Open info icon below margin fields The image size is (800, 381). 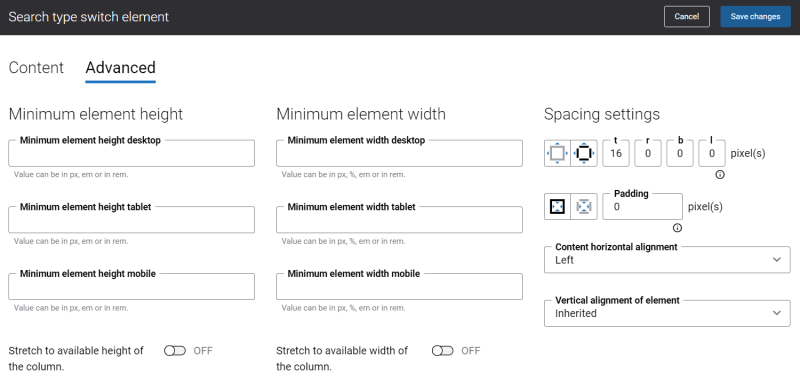pos(720,174)
